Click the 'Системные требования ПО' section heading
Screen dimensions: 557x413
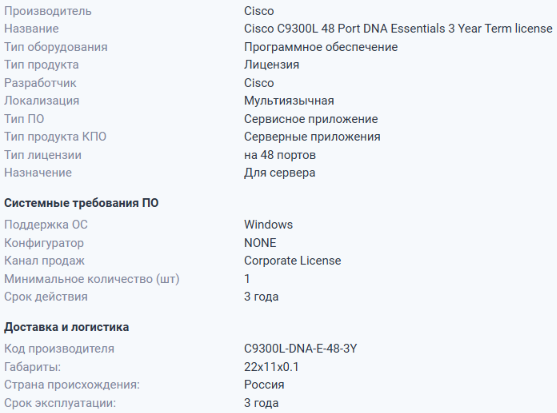pyautogui.click(x=81, y=203)
